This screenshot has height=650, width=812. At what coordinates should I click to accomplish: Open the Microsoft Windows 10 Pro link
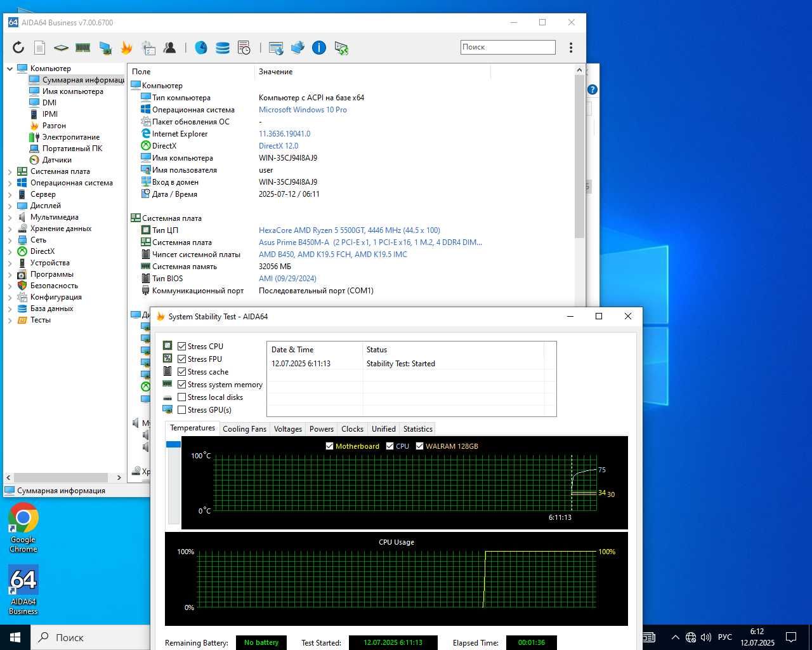click(303, 110)
